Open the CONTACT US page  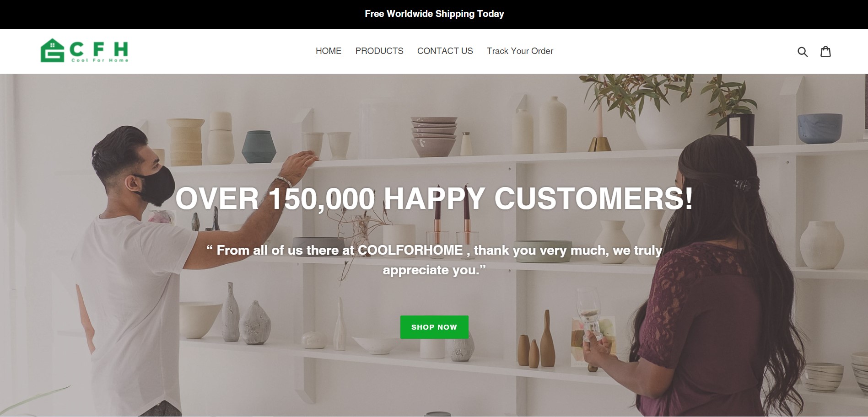point(445,51)
